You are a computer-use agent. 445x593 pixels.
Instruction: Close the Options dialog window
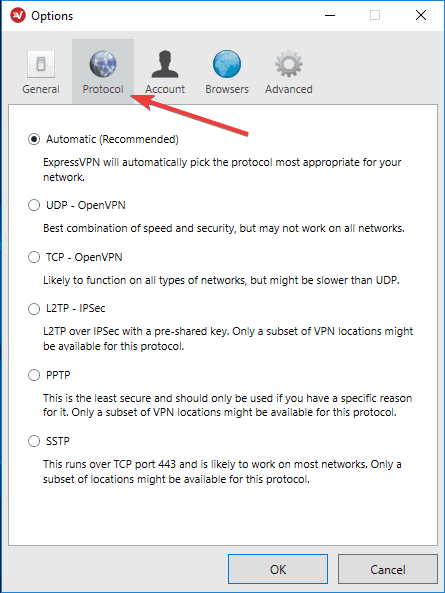pos(421,16)
